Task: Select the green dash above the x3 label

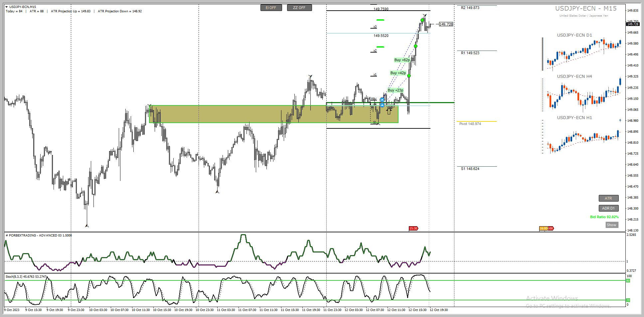Action: [380, 20]
